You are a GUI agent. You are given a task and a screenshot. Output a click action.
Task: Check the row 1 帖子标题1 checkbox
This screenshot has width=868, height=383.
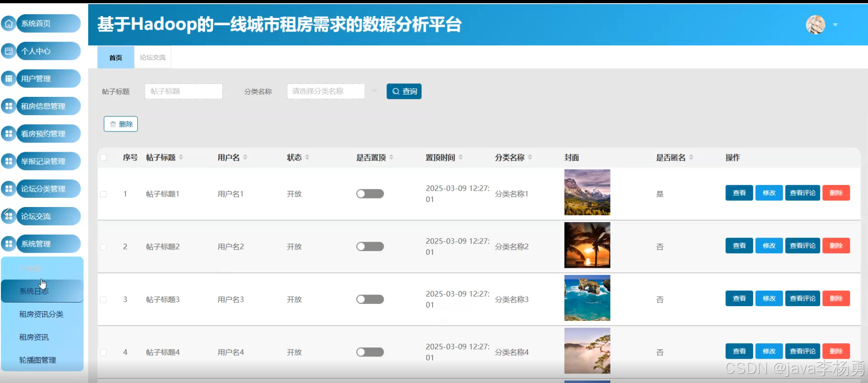[x=103, y=194]
